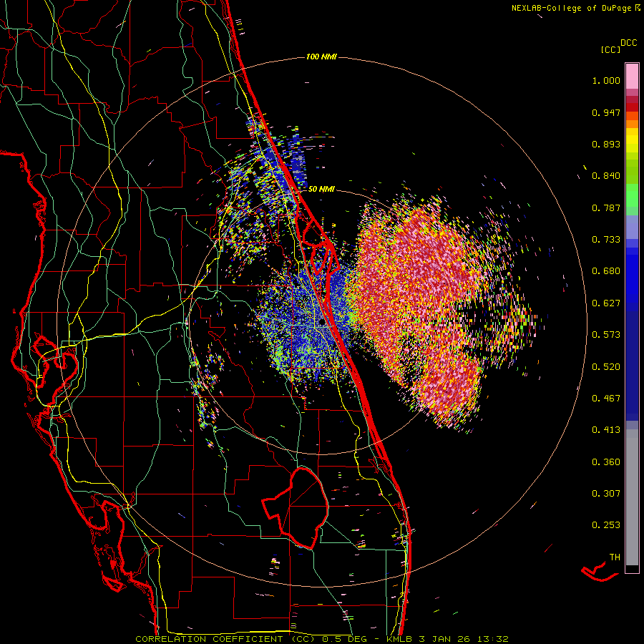Pick the yellow segment of the color bar
The width and height of the screenshot is (644, 644).
point(632,140)
